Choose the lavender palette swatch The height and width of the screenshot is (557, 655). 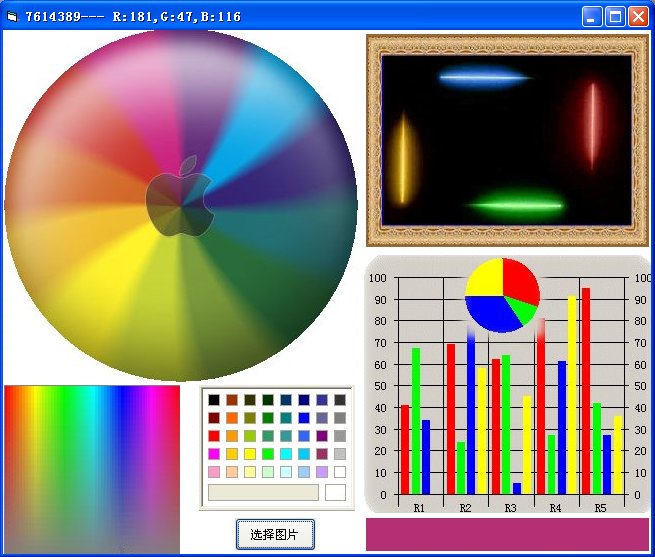322,472
